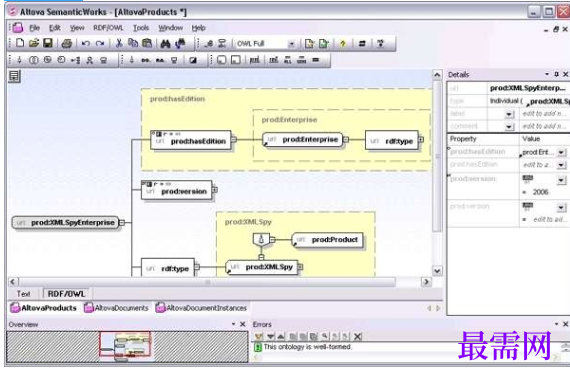570x377 pixels.
Task: Click 'This ontology is well-formed' message
Action: tap(308, 347)
